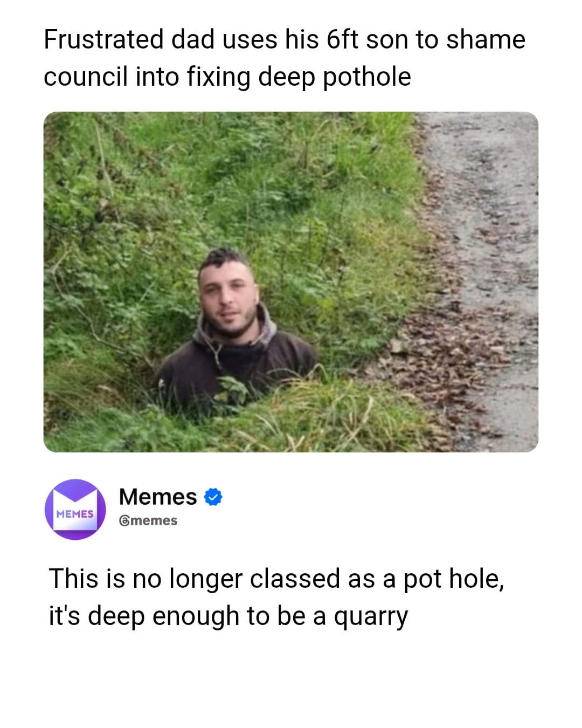The width and height of the screenshot is (582, 728).
Task: Click the words 'pot hole' in caption
Action: click(x=454, y=580)
